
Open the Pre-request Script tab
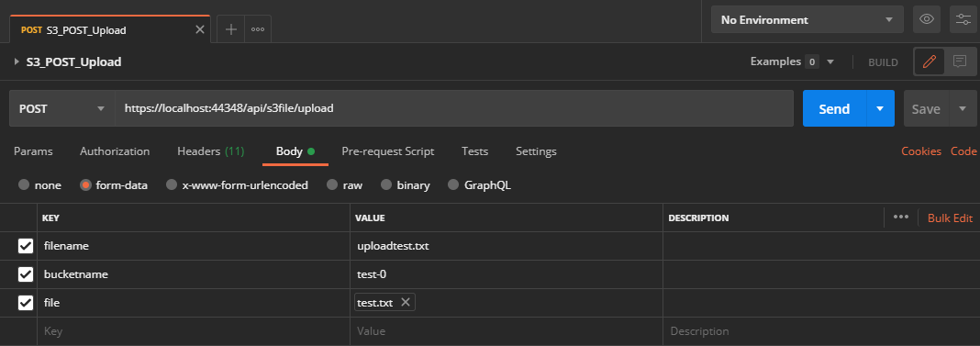tap(388, 151)
